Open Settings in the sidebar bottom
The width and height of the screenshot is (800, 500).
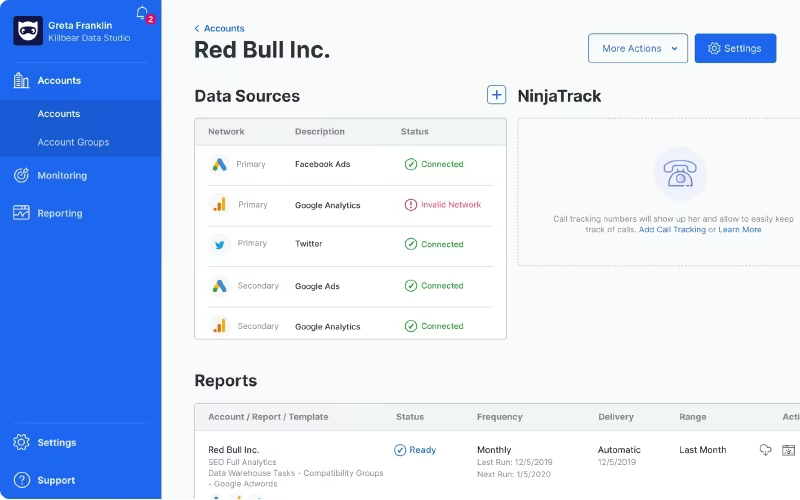click(57, 442)
